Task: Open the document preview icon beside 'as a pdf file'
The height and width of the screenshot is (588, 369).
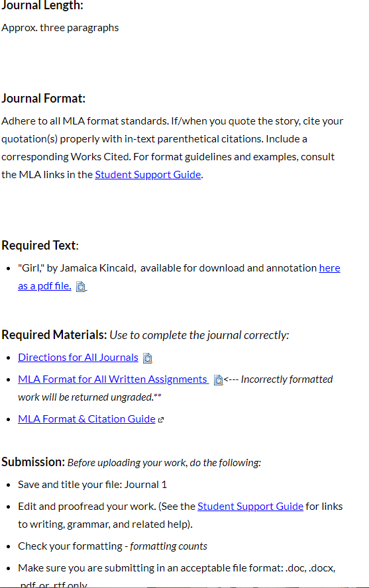Action: point(81,287)
